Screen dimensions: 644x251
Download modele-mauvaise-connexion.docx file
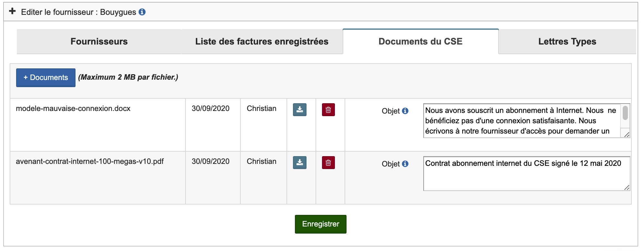pos(299,110)
